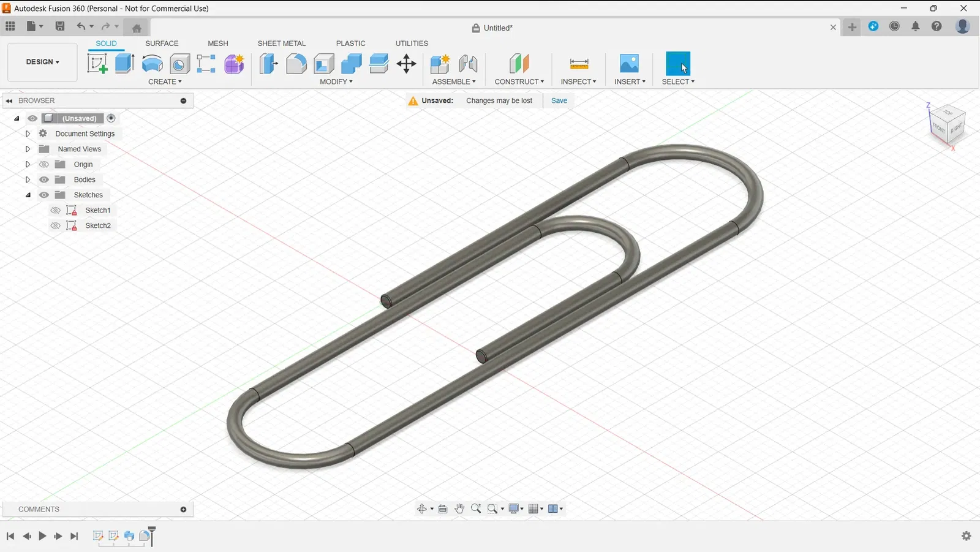
Task: Select the last feature in timeline
Action: pyautogui.click(x=145, y=536)
